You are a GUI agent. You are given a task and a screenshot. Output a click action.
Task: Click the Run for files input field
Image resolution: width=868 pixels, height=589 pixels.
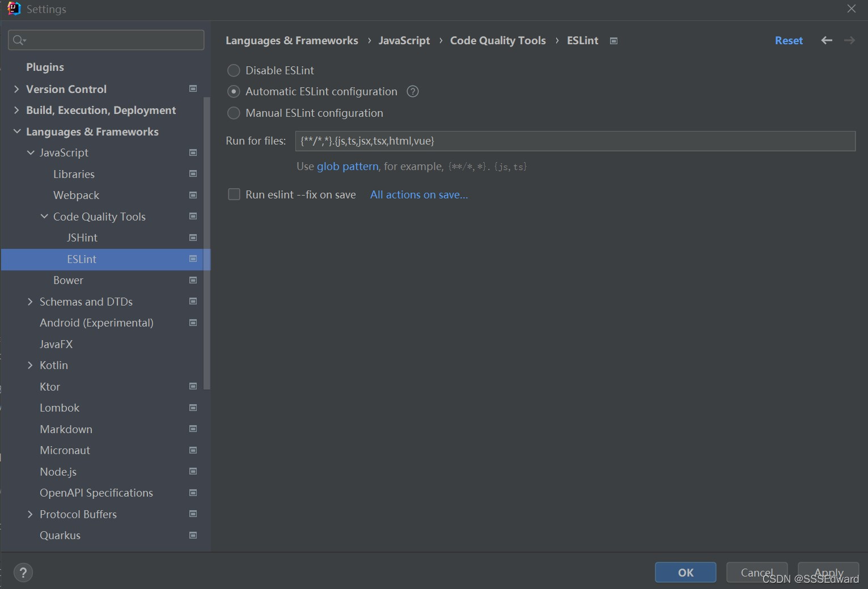click(x=575, y=141)
